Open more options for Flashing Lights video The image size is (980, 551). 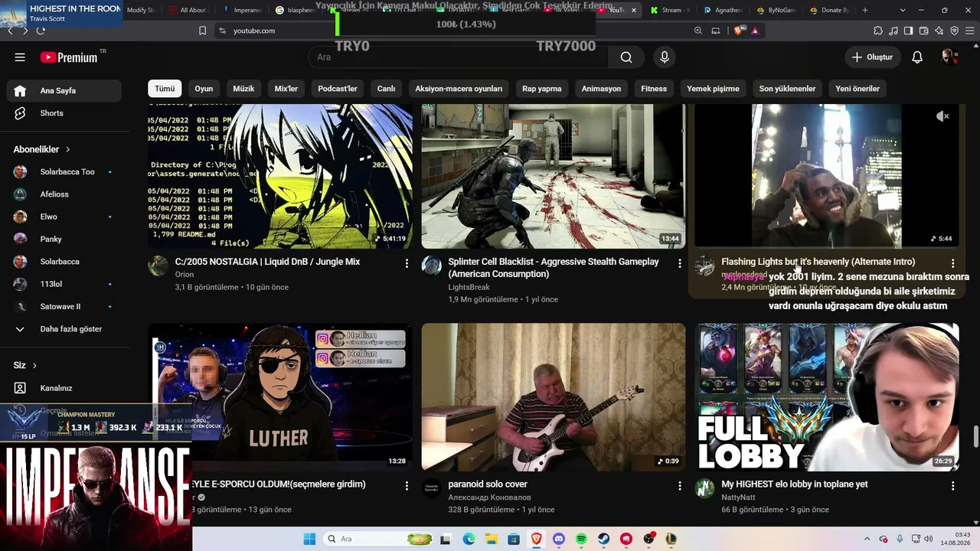[952, 263]
